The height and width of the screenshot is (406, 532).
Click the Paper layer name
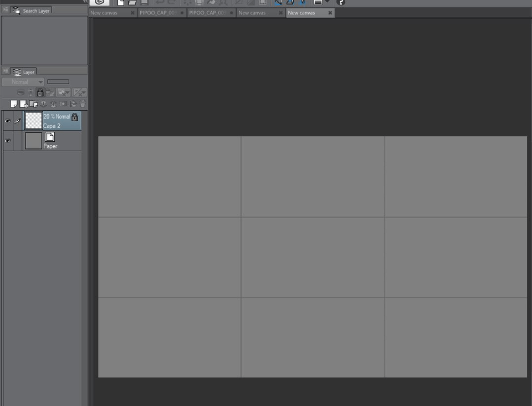(x=50, y=146)
